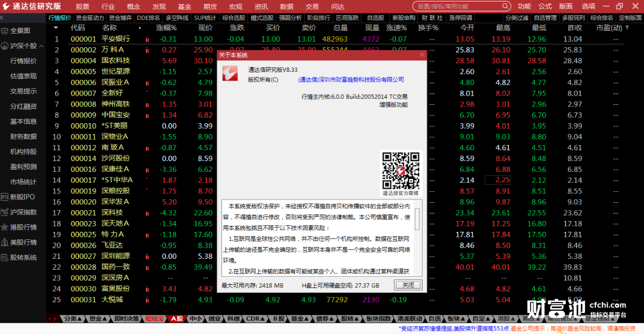Click the 自选管理 button
This screenshot has width=644, height=334.
[545, 18]
